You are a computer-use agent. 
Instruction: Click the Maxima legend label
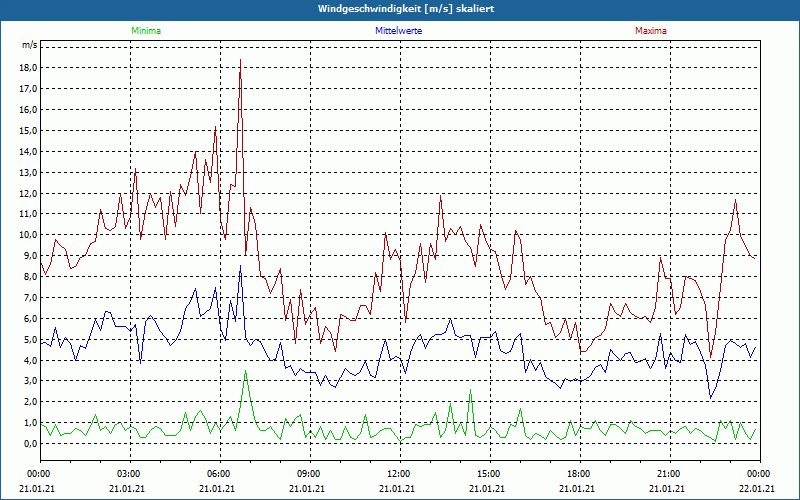coord(651,31)
